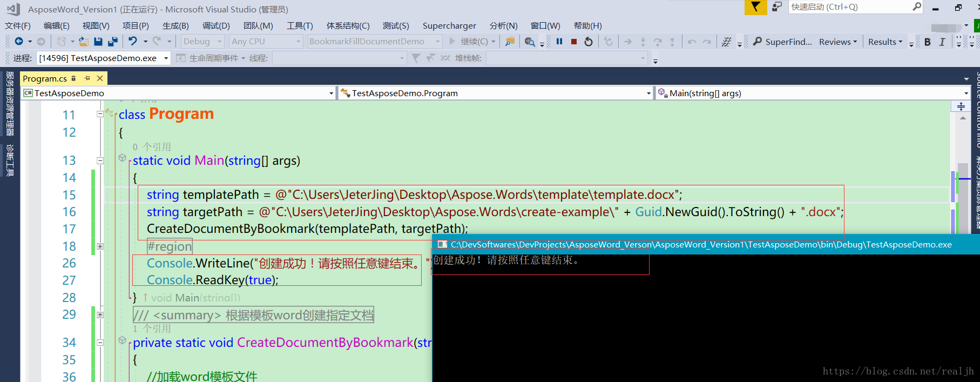The image size is (980, 382).
Task: Click the quick launch search field
Action: [850, 7]
